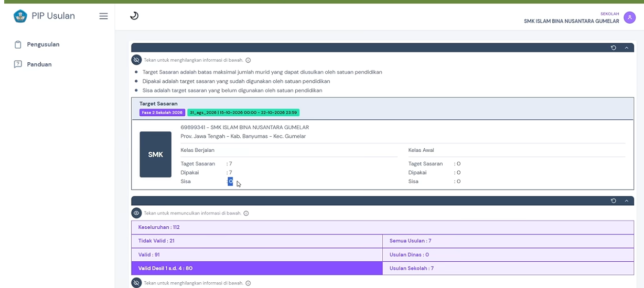Select the Tidak Valid : 21 filter
Viewport: 644px width, 288px height.
click(257, 241)
